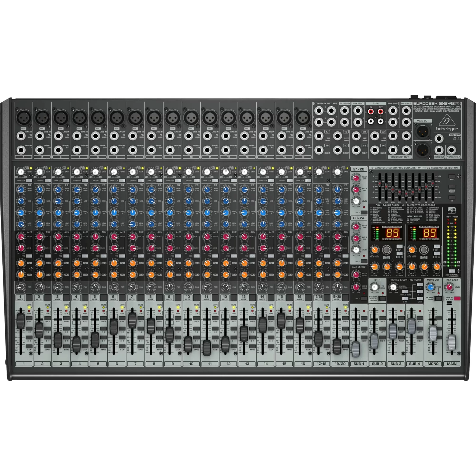
Task: Click the '17/18' label below the fader
Action: [321, 363]
